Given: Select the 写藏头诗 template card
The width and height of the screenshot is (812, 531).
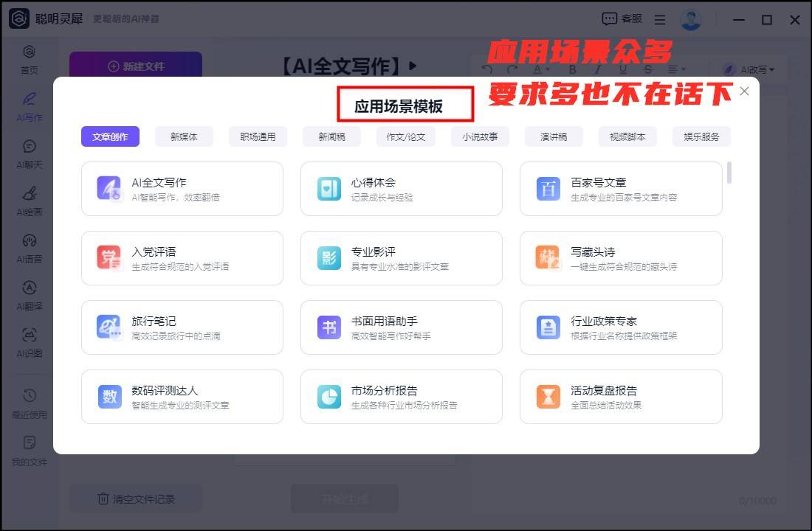Looking at the screenshot, I should tap(620, 258).
